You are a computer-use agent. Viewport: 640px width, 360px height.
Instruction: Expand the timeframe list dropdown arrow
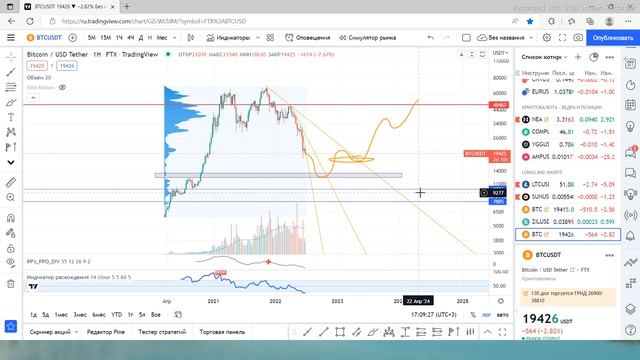[174, 38]
